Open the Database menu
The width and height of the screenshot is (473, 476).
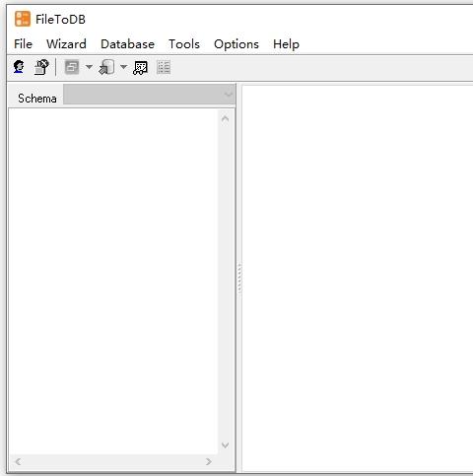click(x=127, y=44)
